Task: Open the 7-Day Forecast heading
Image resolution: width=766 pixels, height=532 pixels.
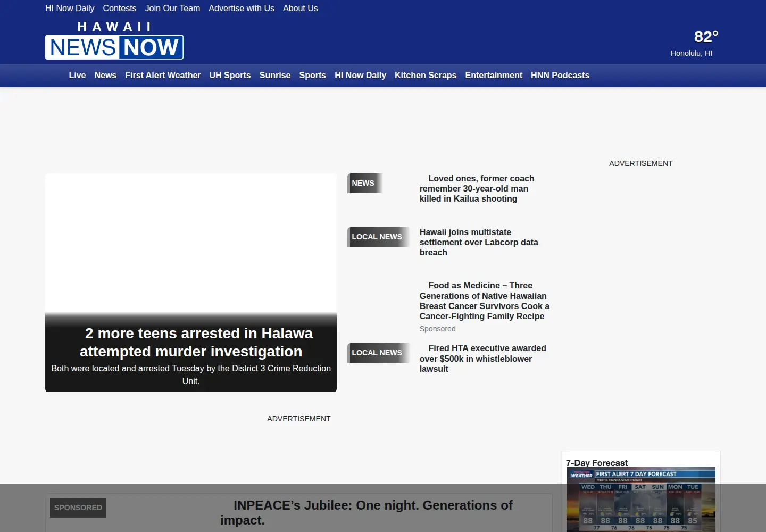Action: 597,463
